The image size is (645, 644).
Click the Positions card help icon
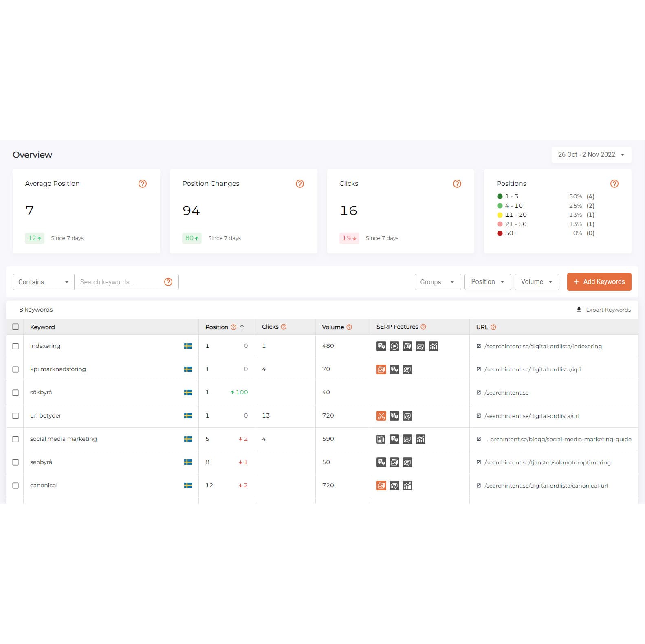(614, 184)
